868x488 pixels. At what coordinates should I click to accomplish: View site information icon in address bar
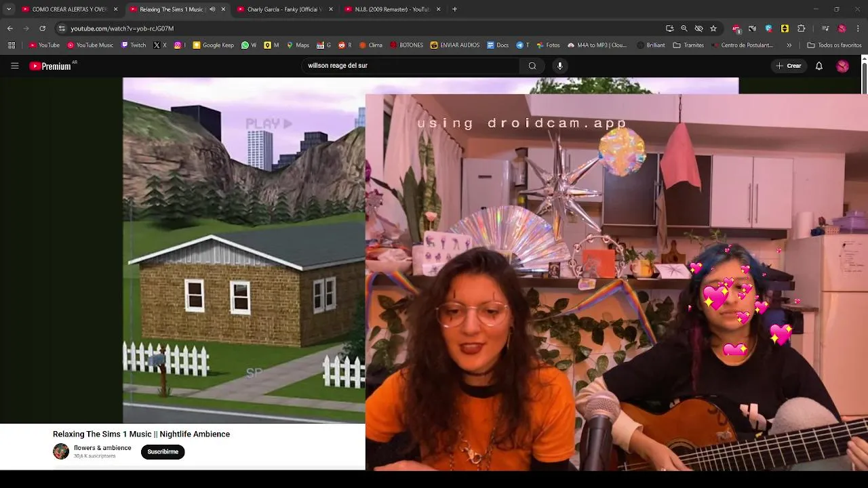point(62,28)
